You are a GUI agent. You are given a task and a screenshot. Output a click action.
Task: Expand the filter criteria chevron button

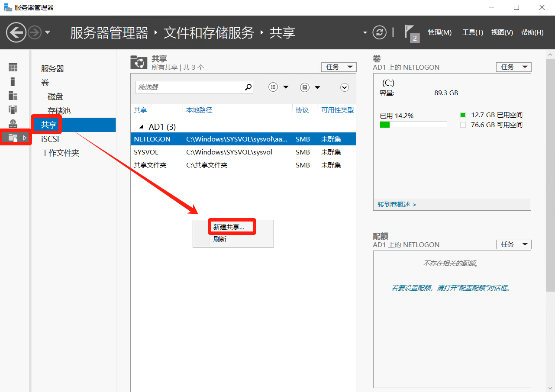pos(344,87)
